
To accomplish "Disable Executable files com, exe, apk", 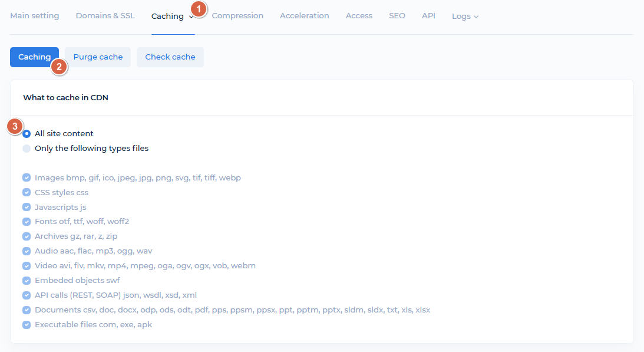I will click(27, 324).
